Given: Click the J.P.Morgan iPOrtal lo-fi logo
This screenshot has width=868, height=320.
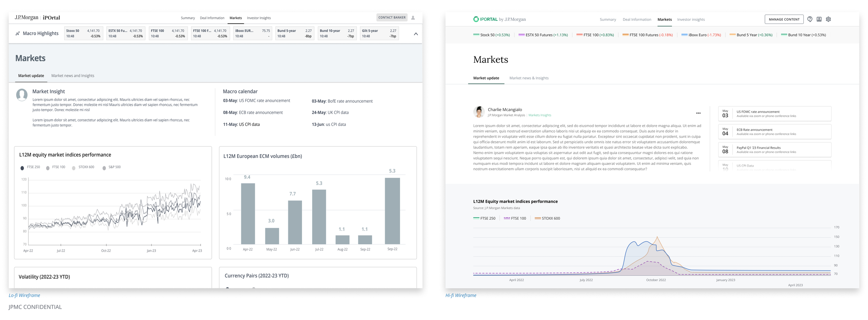Looking at the screenshot, I should point(37,18).
